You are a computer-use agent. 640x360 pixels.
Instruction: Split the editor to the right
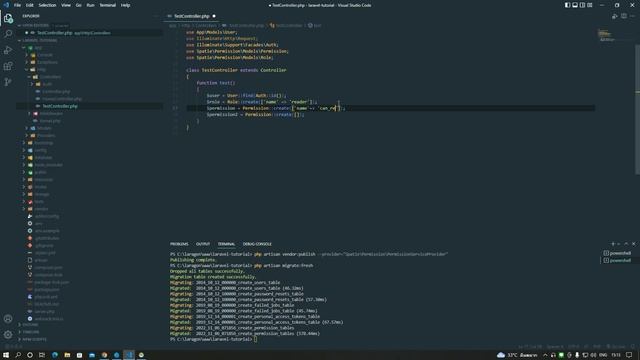624,16
